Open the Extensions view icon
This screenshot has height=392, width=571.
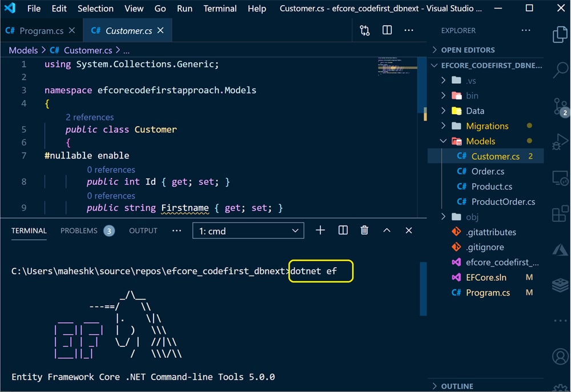tap(559, 214)
